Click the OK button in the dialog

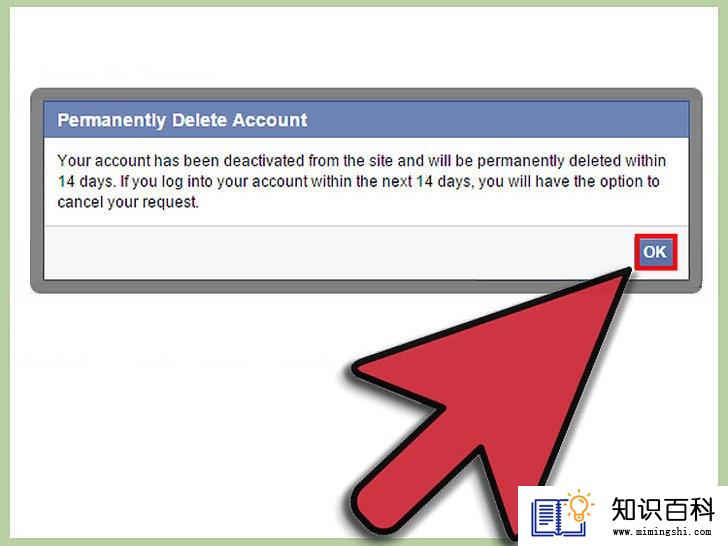(655, 252)
